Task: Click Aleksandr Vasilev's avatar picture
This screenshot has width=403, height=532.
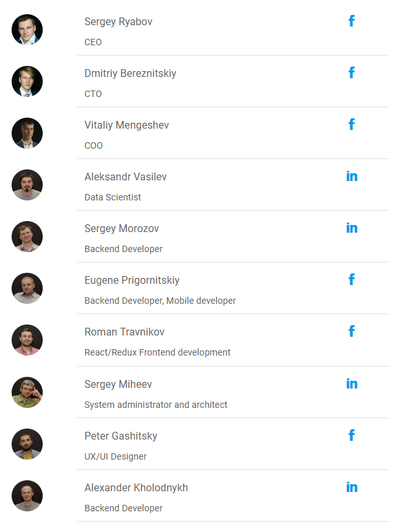Action: pyautogui.click(x=27, y=185)
